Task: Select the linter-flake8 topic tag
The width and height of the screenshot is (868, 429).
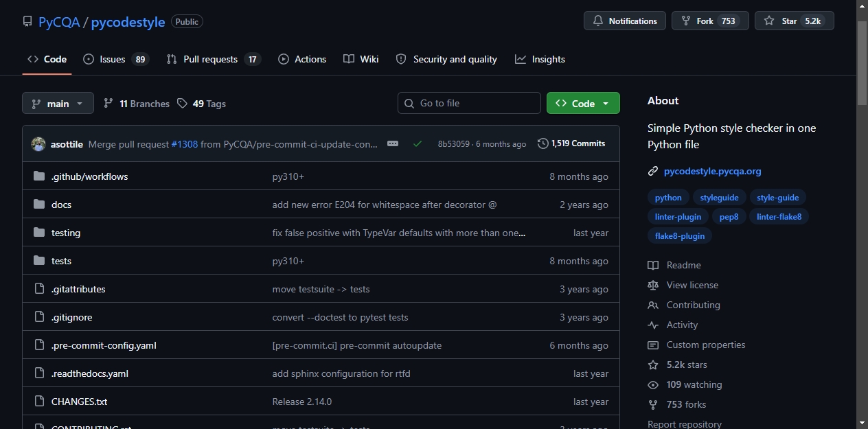Action: pyautogui.click(x=779, y=217)
